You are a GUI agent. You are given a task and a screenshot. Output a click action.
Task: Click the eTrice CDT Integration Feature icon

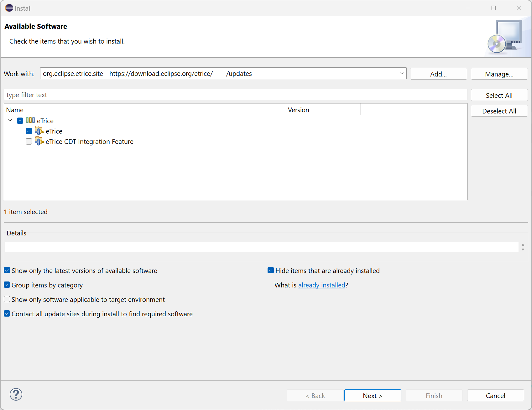(x=39, y=141)
